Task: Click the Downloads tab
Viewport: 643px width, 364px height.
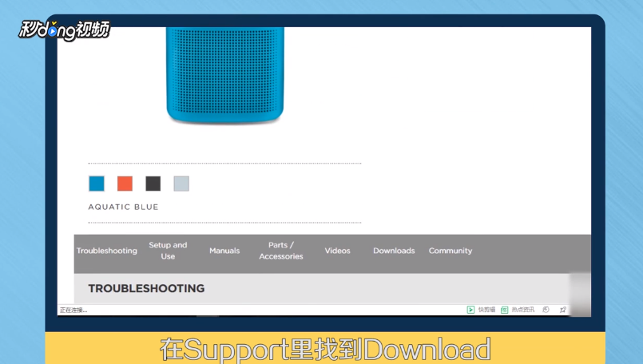Action: pyautogui.click(x=394, y=251)
